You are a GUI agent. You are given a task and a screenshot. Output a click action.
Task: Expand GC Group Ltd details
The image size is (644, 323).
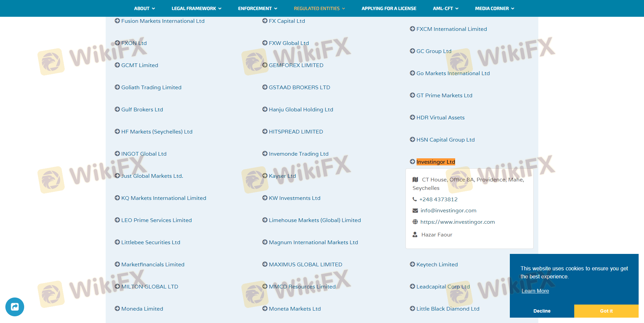pos(434,51)
